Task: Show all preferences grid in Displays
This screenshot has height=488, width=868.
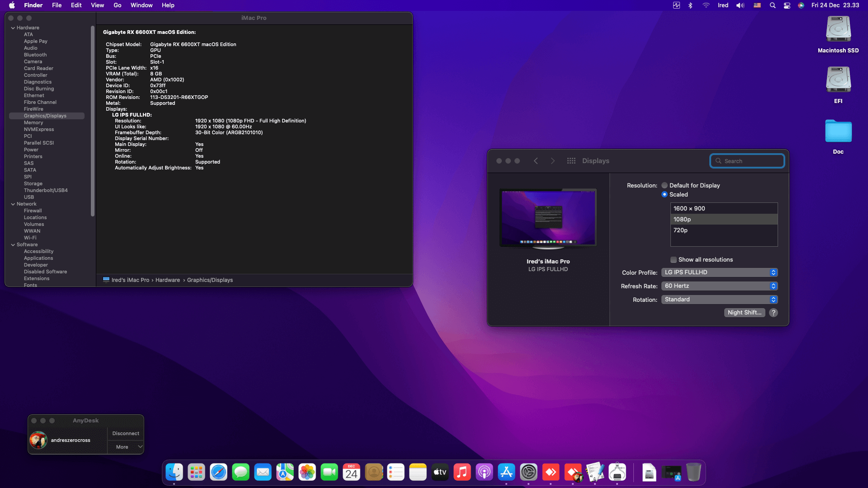Action: coord(571,161)
